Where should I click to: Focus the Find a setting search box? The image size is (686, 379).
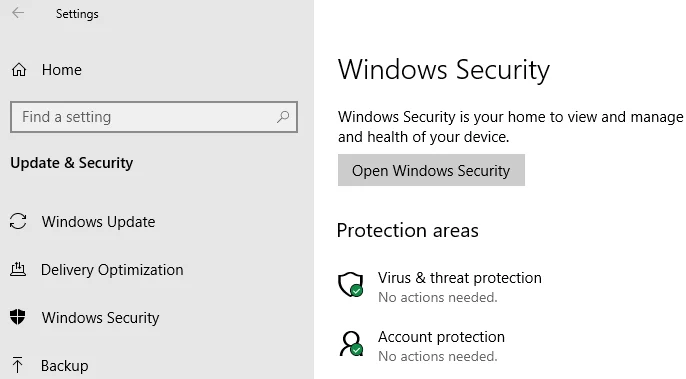[x=154, y=117]
